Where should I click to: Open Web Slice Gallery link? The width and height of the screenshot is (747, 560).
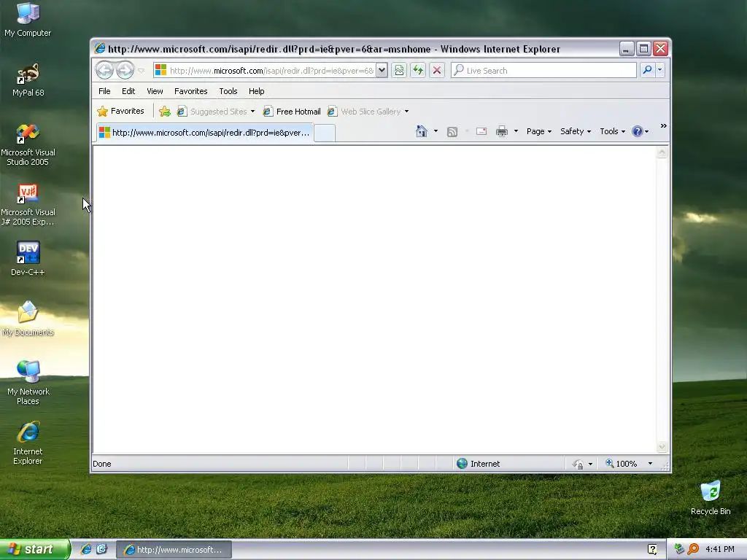[364, 112]
